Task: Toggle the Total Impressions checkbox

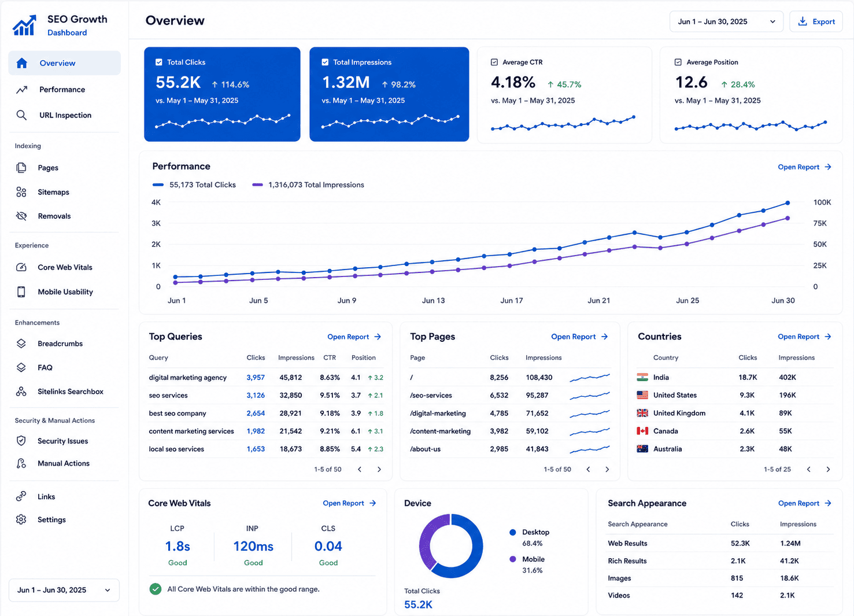Action: [325, 62]
